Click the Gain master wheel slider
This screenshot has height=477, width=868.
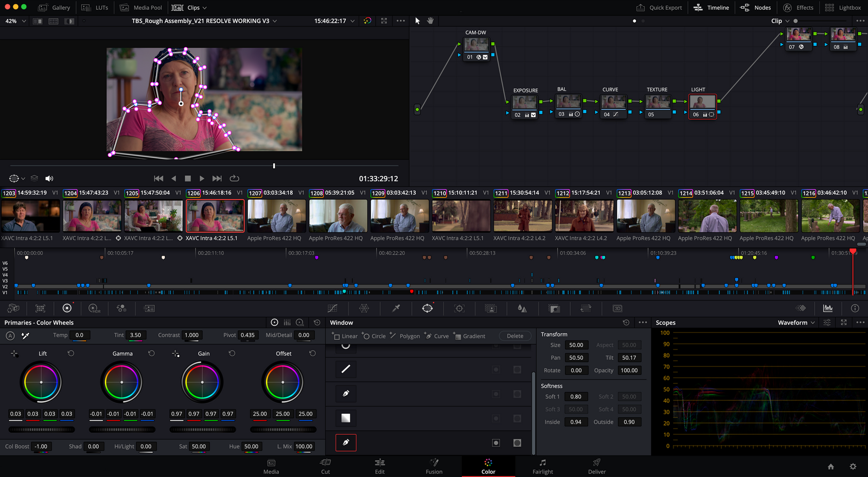point(203,429)
